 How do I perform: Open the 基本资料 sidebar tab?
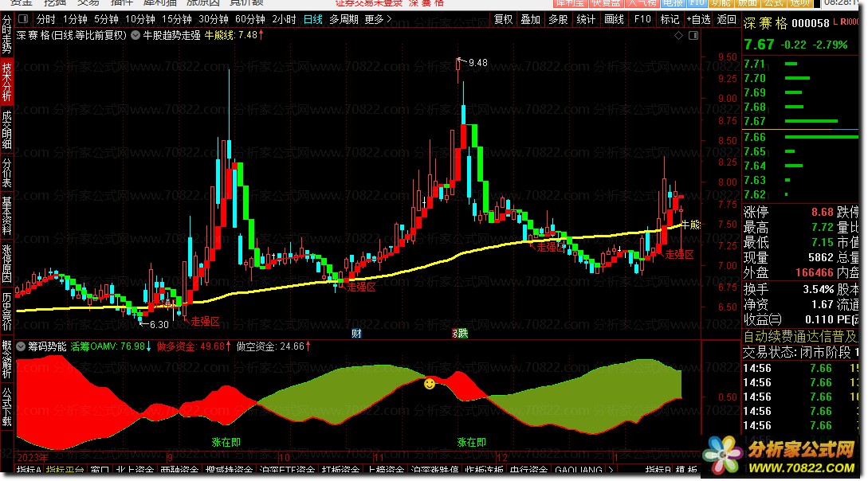[x=6, y=216]
